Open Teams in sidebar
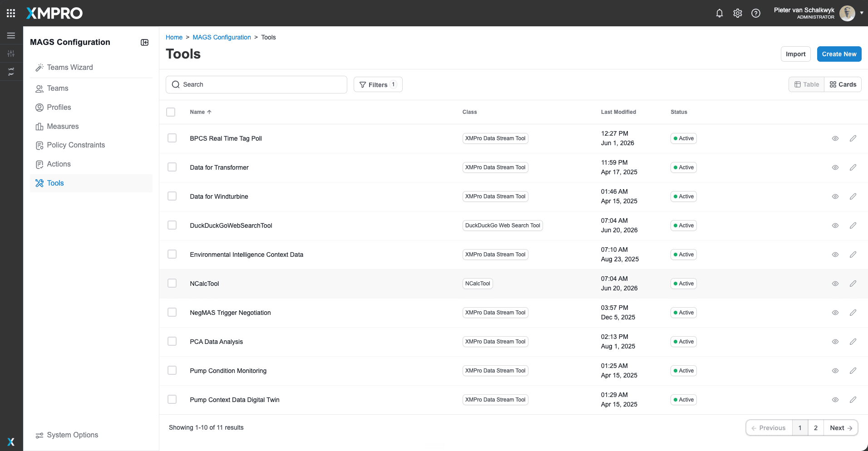 pos(91,88)
